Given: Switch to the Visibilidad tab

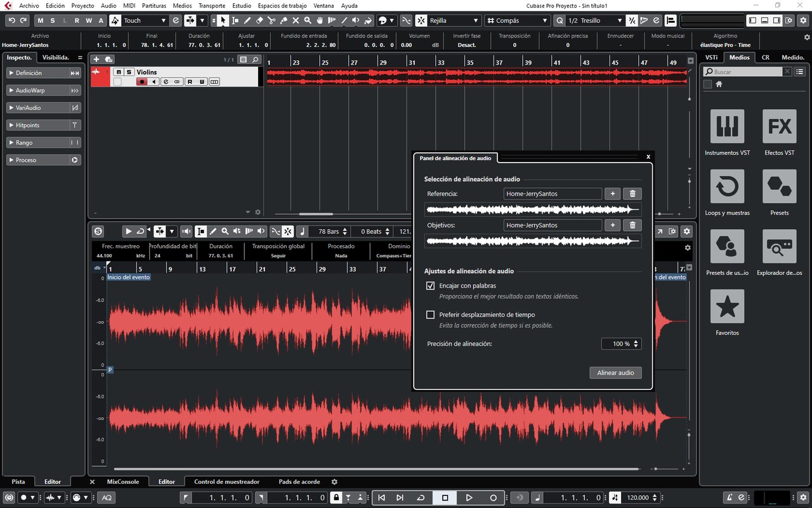Looking at the screenshot, I should tap(56, 57).
